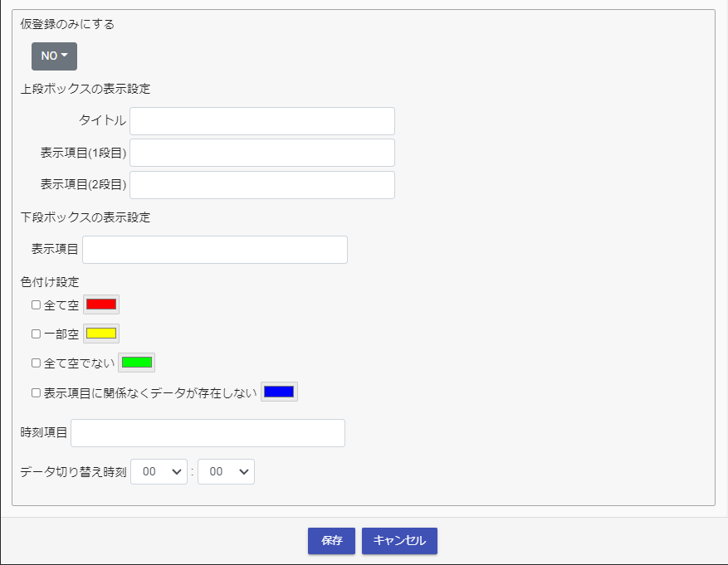Expand the minute dropdown for データ切り替え時刻
This screenshot has width=728, height=565.
point(226,471)
